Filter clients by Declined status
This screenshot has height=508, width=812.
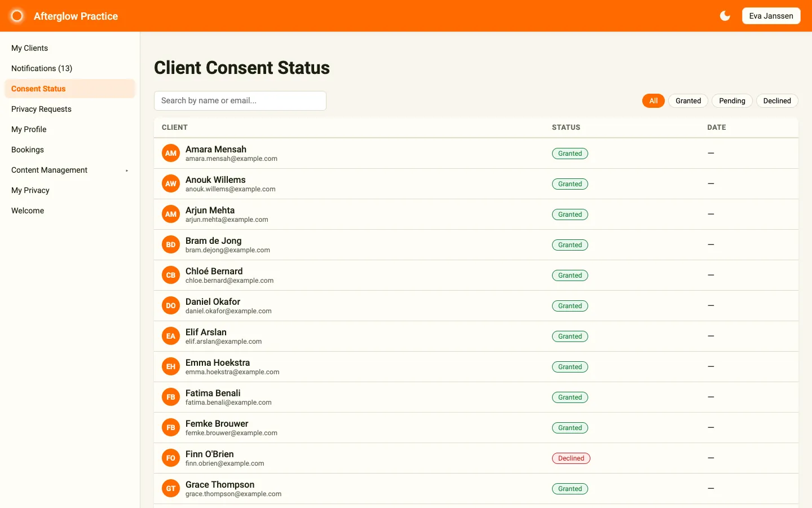pyautogui.click(x=777, y=101)
